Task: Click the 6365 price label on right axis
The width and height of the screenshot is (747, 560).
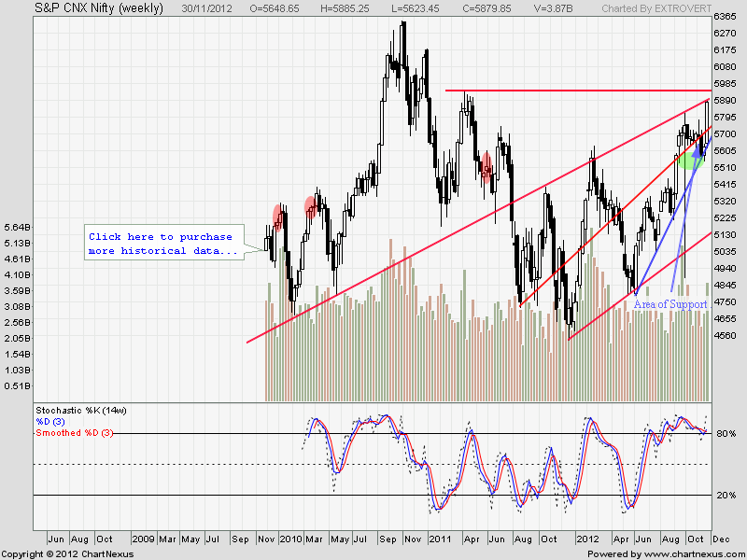Action: pyautogui.click(x=726, y=17)
